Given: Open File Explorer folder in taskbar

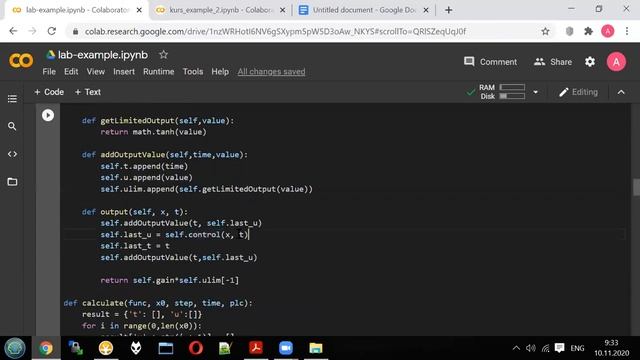Looking at the screenshot, I should click(x=316, y=348).
